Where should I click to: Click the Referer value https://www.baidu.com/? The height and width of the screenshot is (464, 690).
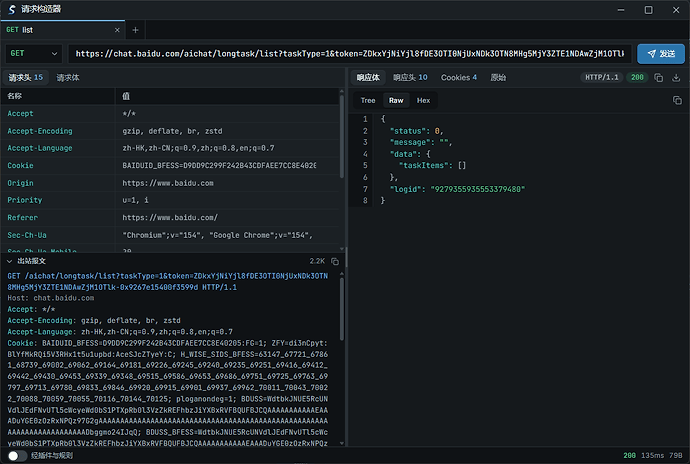(170, 217)
